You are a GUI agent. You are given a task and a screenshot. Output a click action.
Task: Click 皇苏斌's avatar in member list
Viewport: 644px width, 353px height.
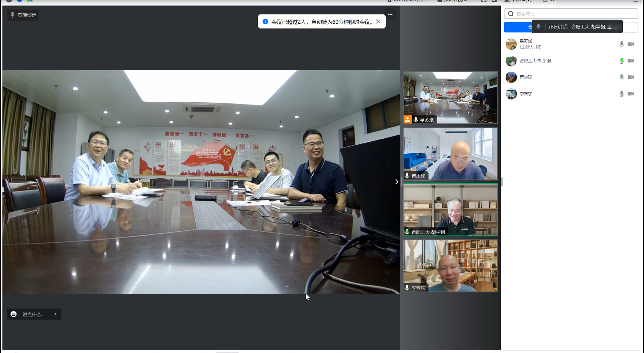(x=511, y=44)
